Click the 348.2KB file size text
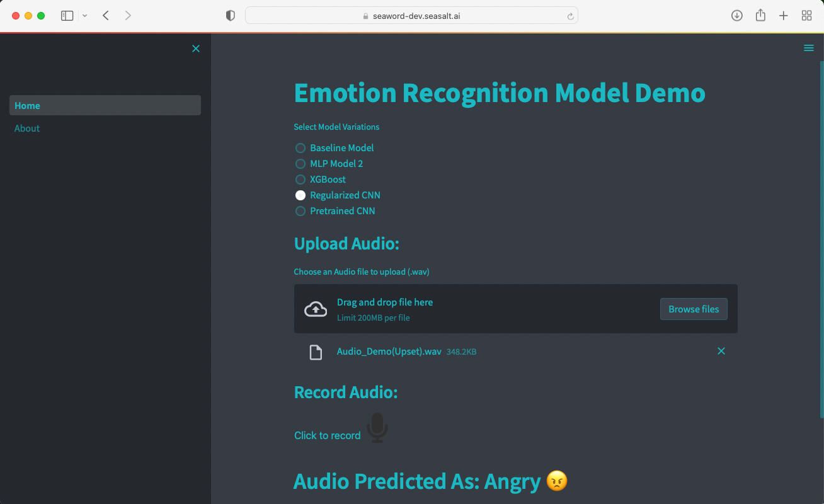 (x=461, y=352)
